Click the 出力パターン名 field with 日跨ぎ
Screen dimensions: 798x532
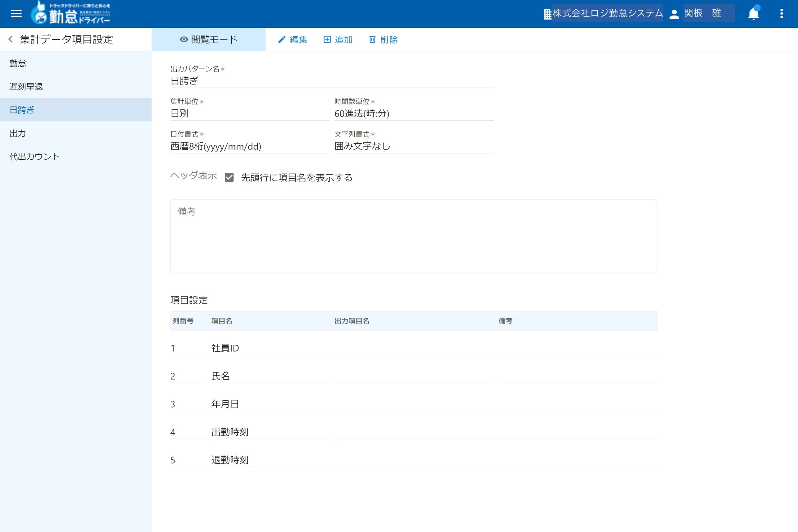point(332,81)
